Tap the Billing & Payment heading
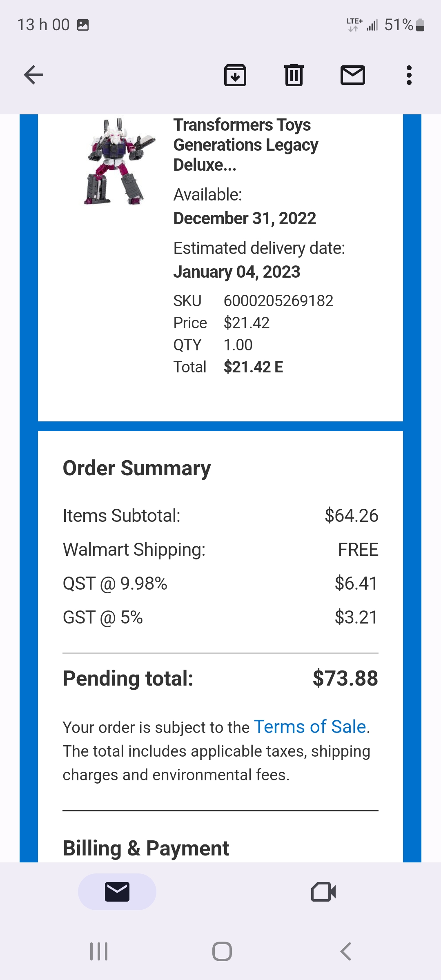The width and height of the screenshot is (441, 980). pyautogui.click(x=146, y=848)
